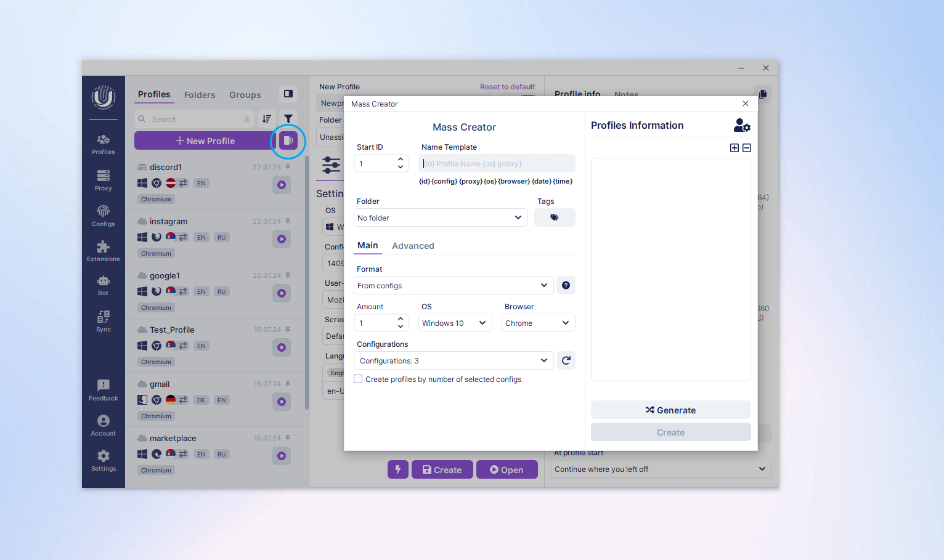Click the Mass Creator icon beside New Profile
The width and height of the screenshot is (944, 560).
click(x=288, y=141)
